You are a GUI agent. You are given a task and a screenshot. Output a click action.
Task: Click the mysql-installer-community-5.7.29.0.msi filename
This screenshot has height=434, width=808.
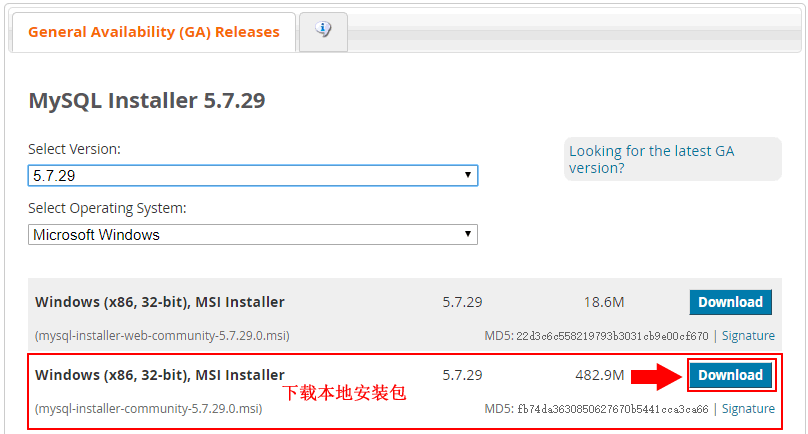tap(148, 409)
